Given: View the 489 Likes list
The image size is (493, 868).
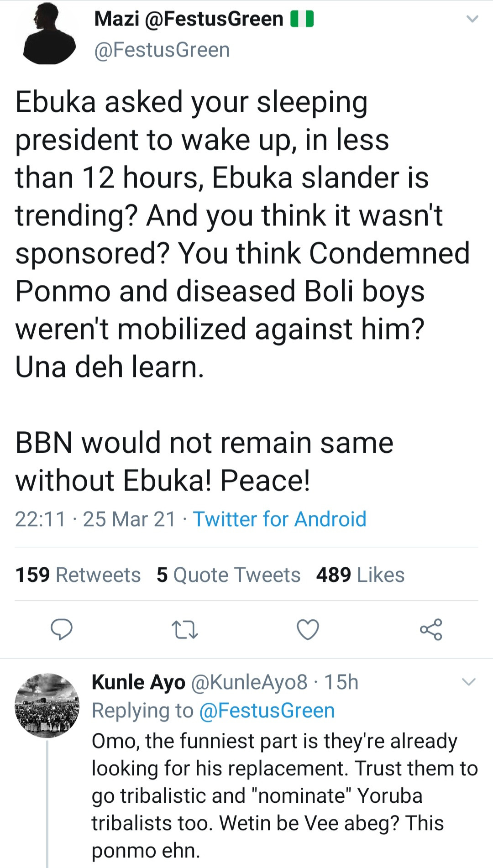Looking at the screenshot, I should (x=360, y=575).
